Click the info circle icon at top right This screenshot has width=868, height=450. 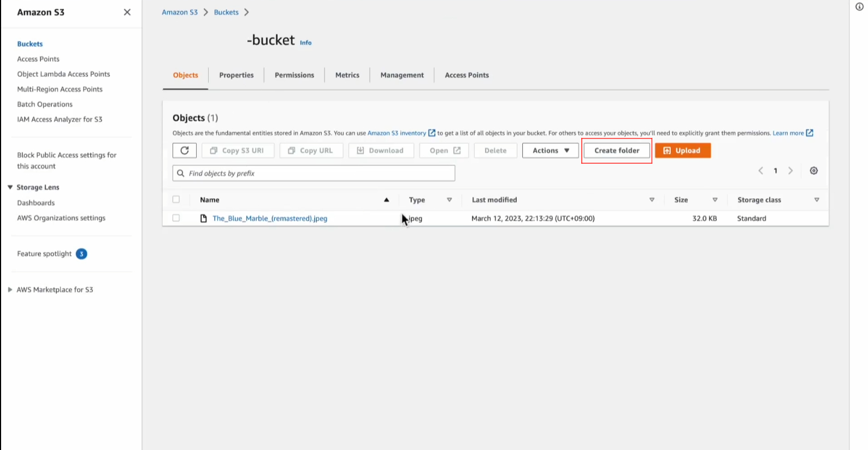click(x=859, y=7)
